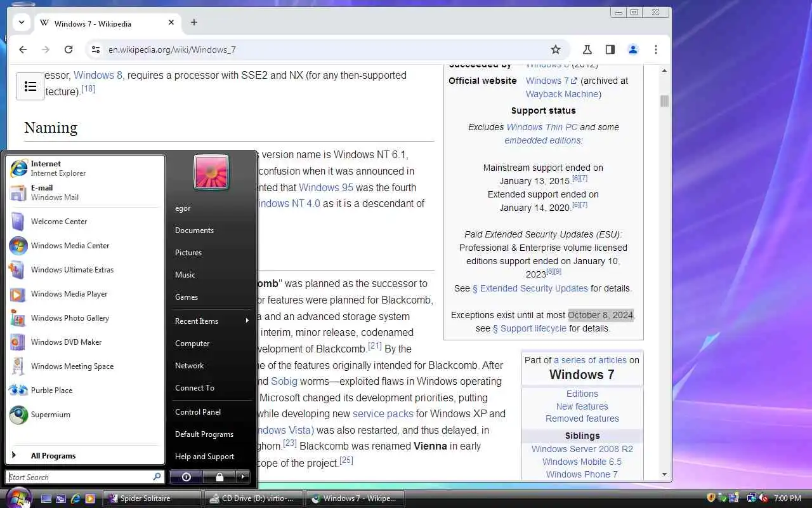Open Windows 95 article link

coord(326,187)
